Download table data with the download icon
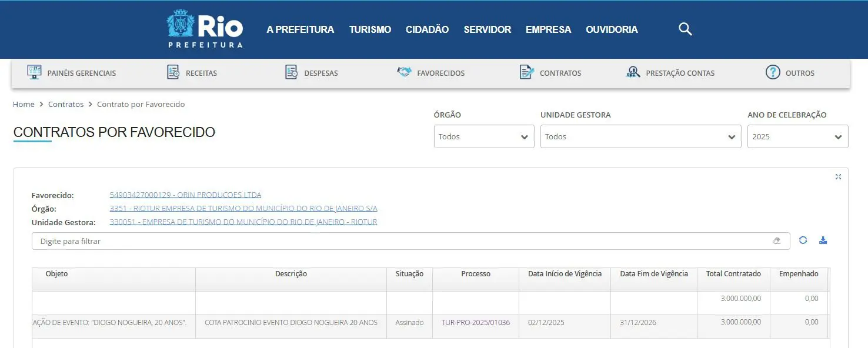The width and height of the screenshot is (868, 348). [823, 240]
